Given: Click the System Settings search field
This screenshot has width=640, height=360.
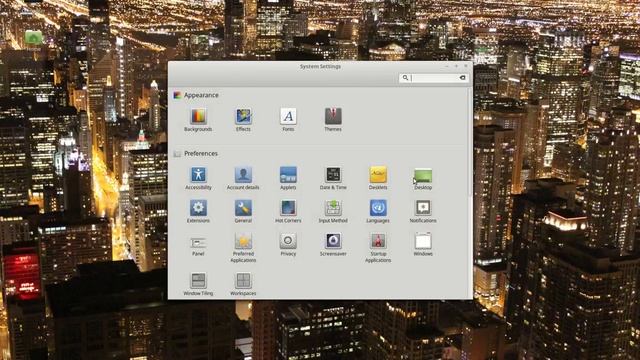Looking at the screenshot, I should (433, 78).
